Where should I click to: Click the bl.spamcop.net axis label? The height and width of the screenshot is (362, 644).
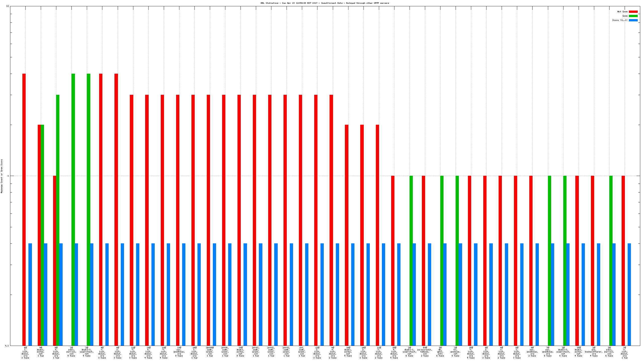pos(455,352)
